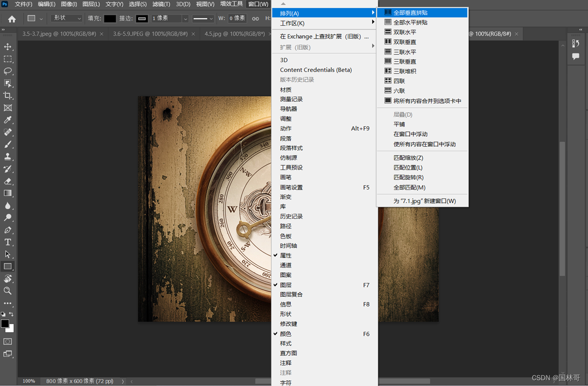
Task: Click the fill color swatch
Action: tap(110, 18)
